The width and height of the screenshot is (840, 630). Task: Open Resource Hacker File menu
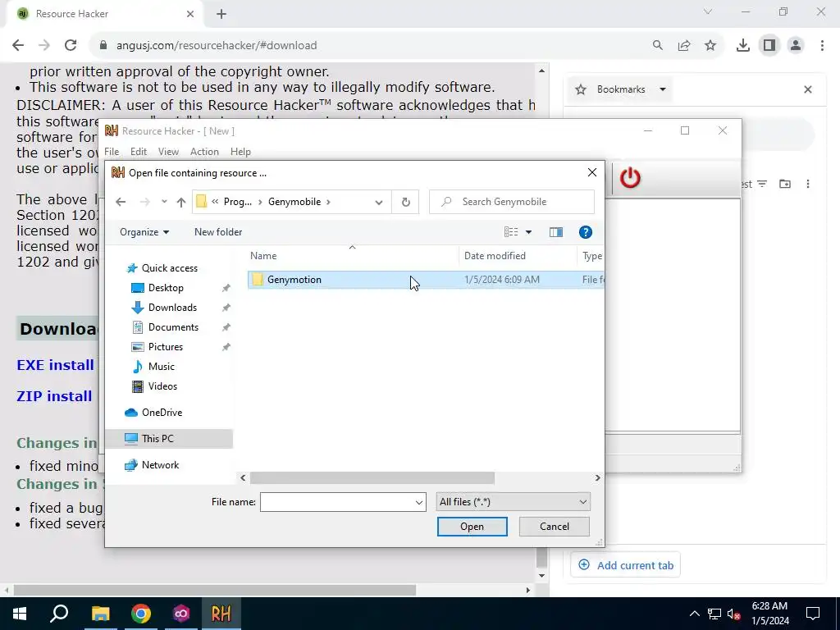(x=112, y=152)
